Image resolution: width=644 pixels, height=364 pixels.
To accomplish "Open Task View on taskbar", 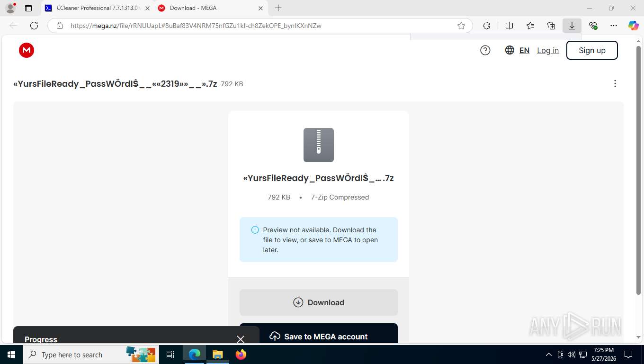I will point(170,355).
